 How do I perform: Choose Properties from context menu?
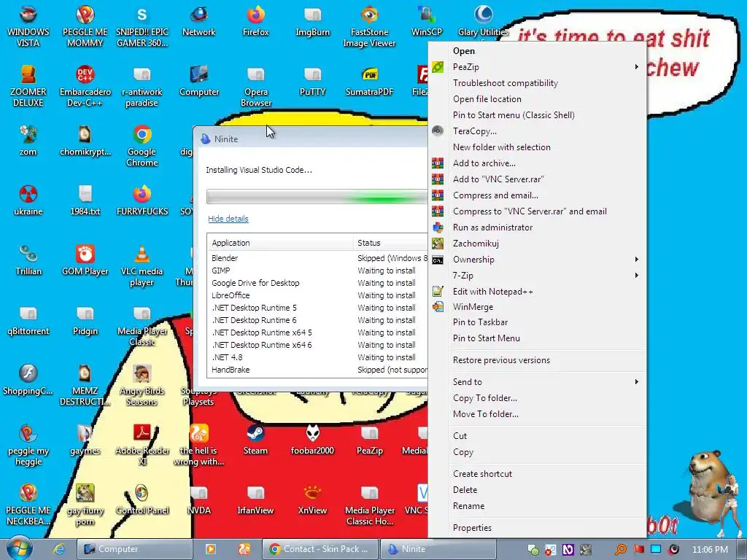click(x=537, y=528)
